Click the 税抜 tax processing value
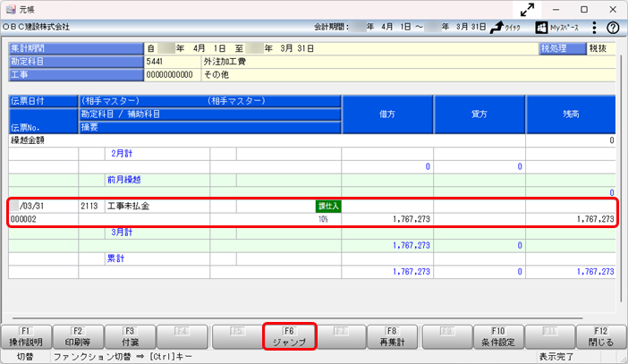Image resolution: width=628 pixels, height=364 pixels. 598,48
